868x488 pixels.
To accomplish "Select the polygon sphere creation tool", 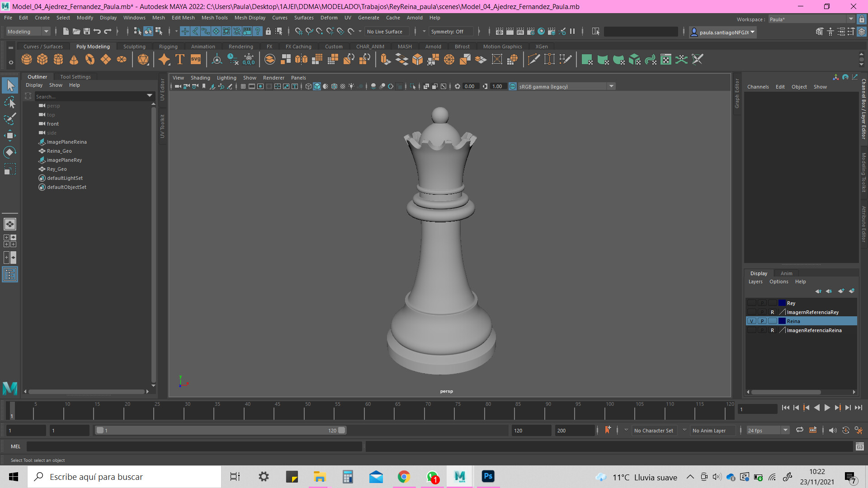I will pyautogui.click(x=26, y=59).
